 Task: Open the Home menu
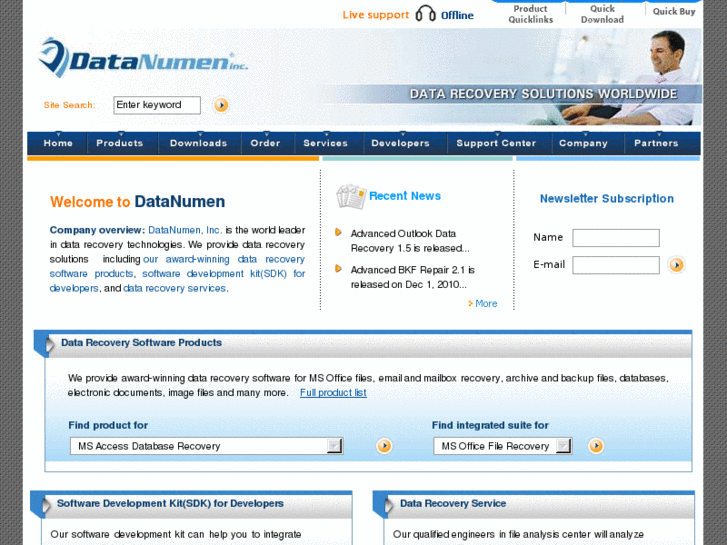(58, 143)
